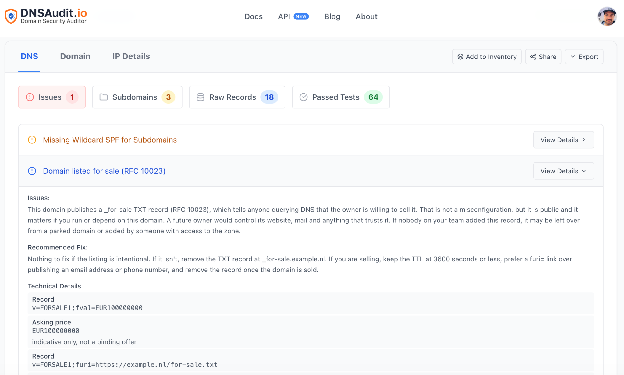Click the Issues warning circle icon
The image size is (624, 375).
30,97
